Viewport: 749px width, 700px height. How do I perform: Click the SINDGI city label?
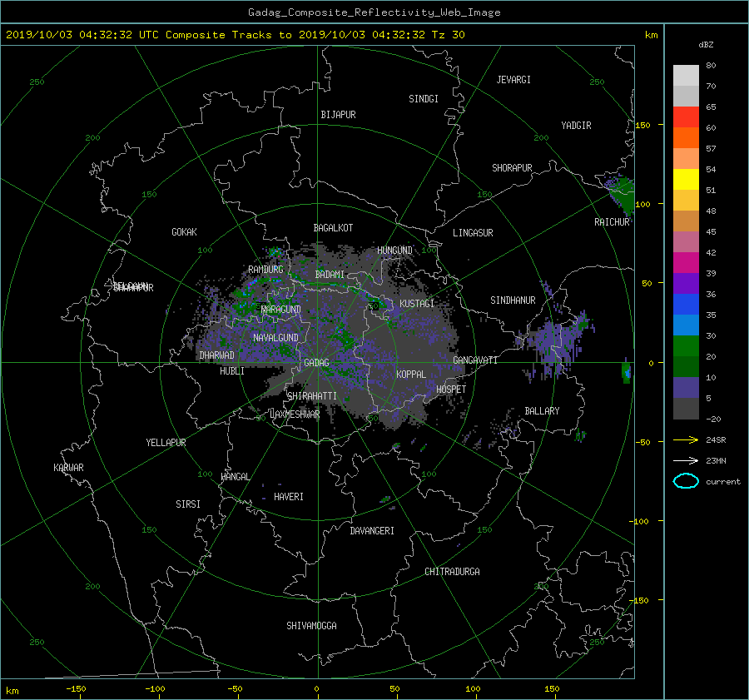coord(424,99)
